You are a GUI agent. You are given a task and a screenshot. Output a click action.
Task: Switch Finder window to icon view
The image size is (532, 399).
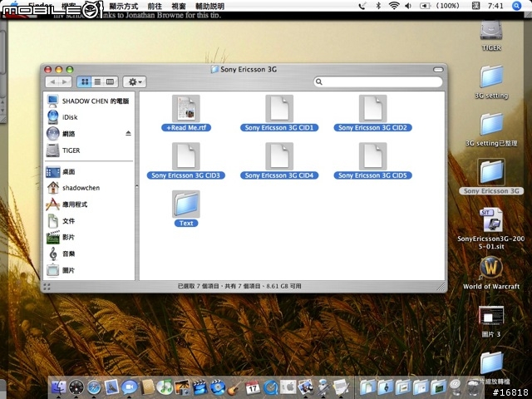pos(85,81)
